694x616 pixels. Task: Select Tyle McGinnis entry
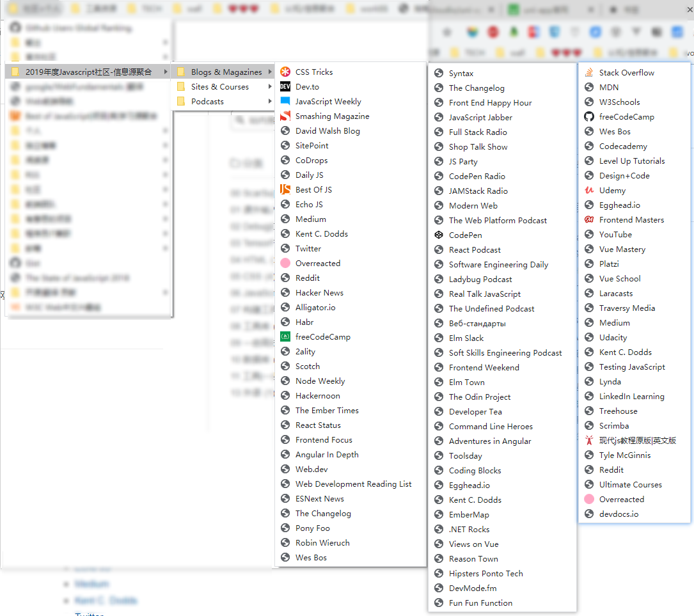coord(635,455)
